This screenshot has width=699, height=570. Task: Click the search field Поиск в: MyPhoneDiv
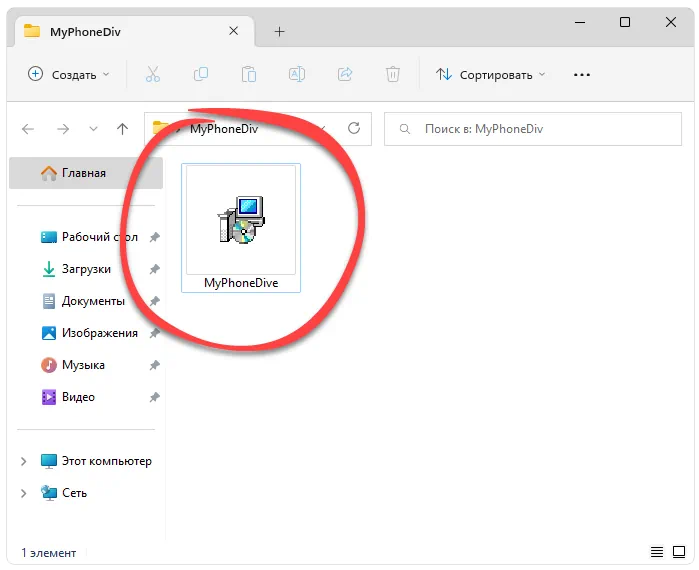pos(533,129)
